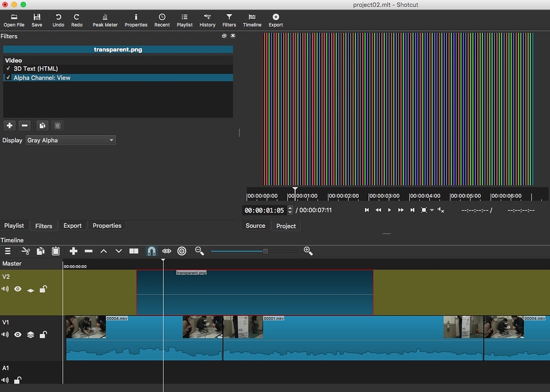Image resolution: width=550 pixels, height=392 pixels.
Task: Rewind playback
Action: (x=378, y=210)
